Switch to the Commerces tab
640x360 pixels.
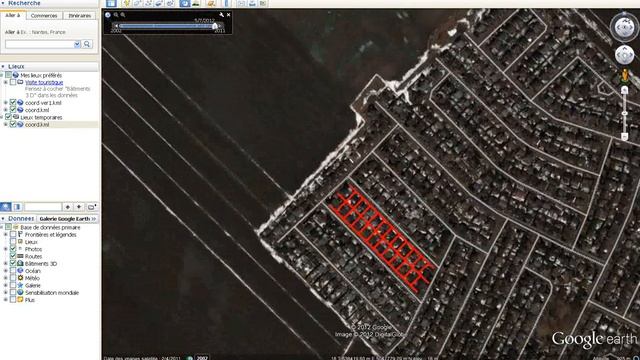[x=44, y=16]
